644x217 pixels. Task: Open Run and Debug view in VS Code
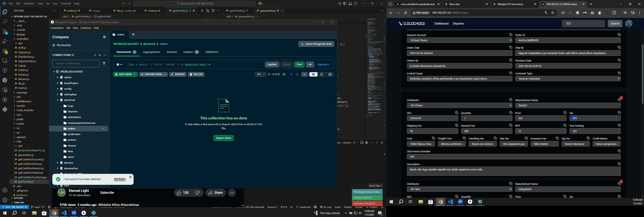coord(5,41)
